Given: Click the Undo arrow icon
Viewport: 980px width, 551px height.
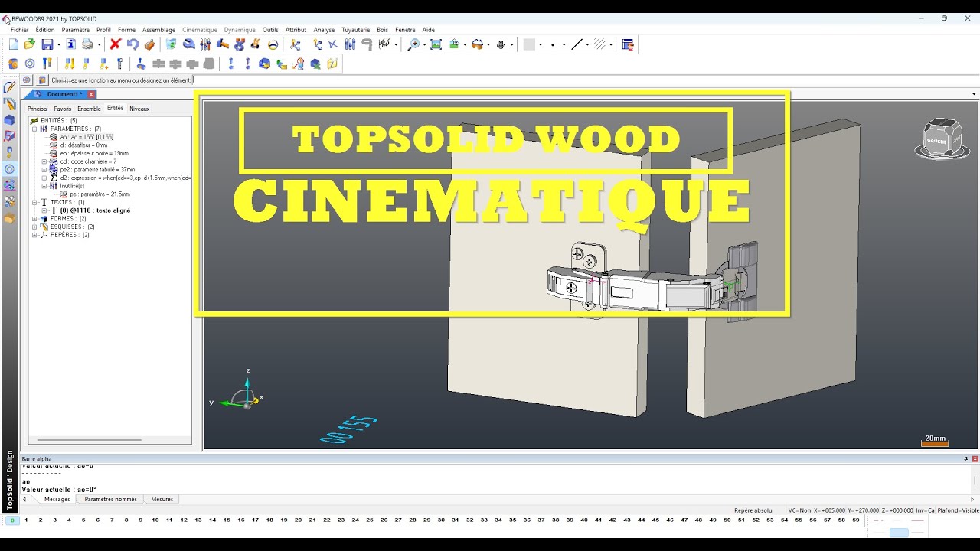Looking at the screenshot, I should 132,44.
